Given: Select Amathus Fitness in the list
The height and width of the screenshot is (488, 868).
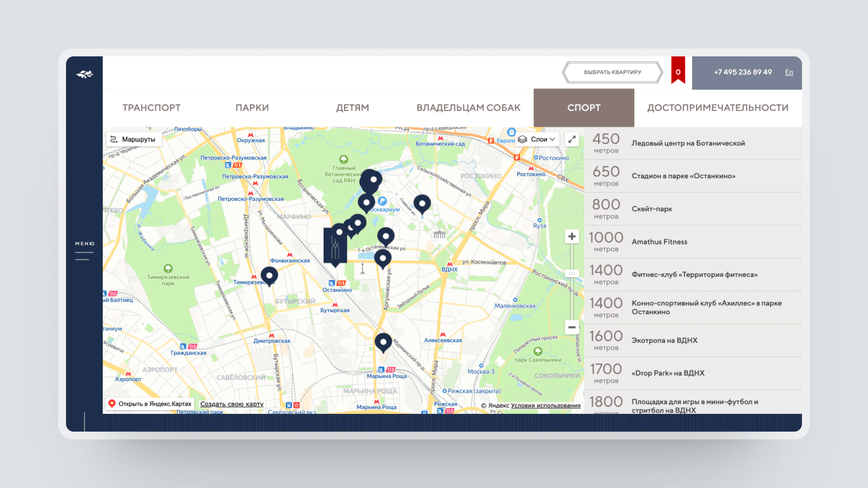Looking at the screenshot, I should pos(659,242).
